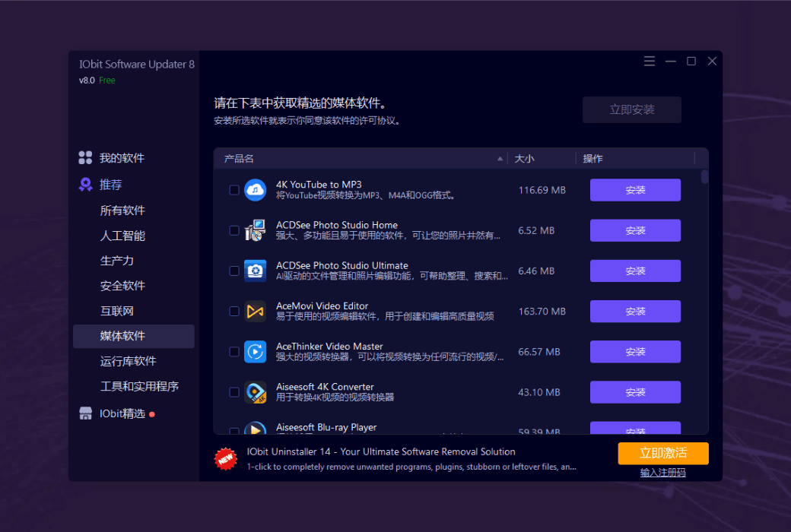Tick the Aiseesoft 4K Converter checkbox
The height and width of the screenshot is (532, 791).
pyautogui.click(x=234, y=392)
